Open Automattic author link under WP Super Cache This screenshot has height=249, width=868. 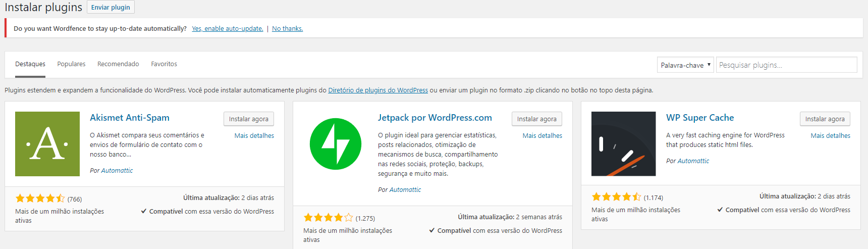pos(693,161)
